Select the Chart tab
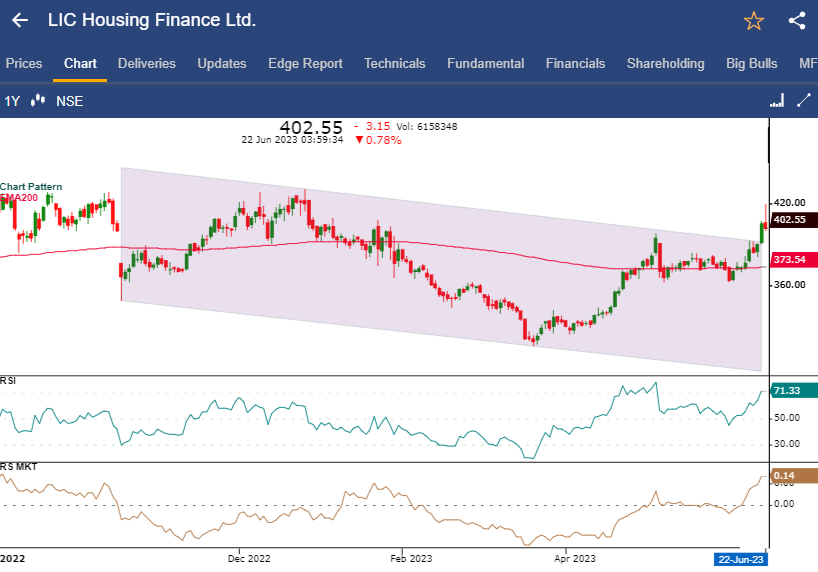 click(80, 64)
